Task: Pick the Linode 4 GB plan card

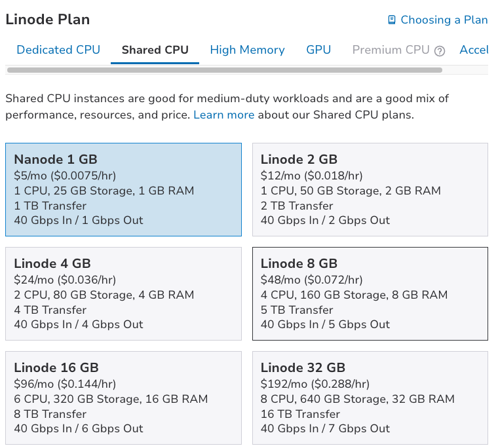Action: pyautogui.click(x=124, y=293)
